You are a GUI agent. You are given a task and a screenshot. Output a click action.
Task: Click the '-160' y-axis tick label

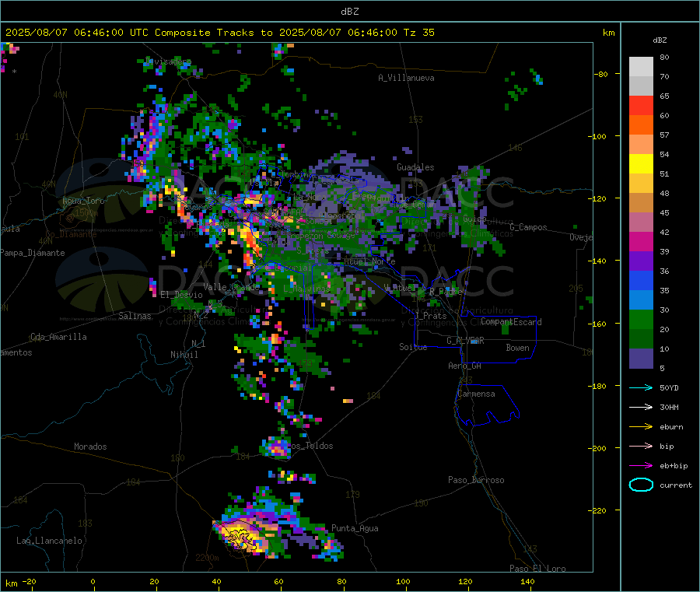click(x=599, y=324)
